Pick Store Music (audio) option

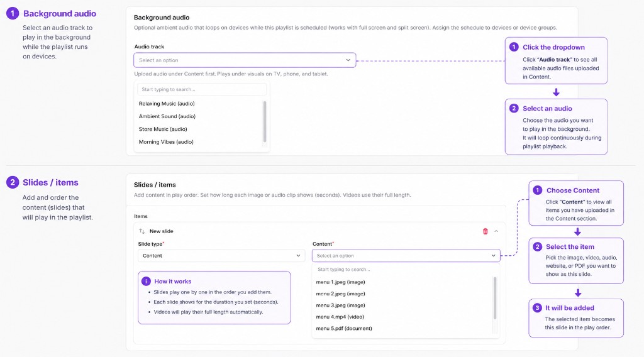[x=163, y=129]
